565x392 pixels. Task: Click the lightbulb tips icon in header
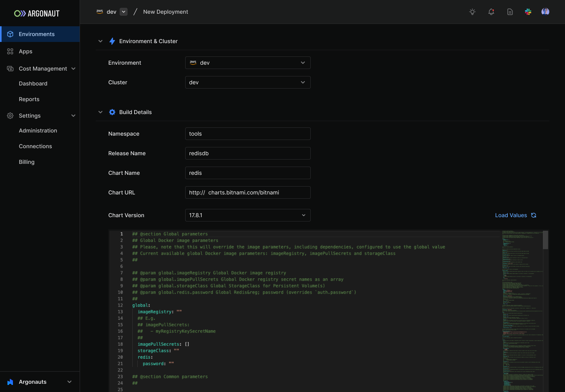click(472, 12)
